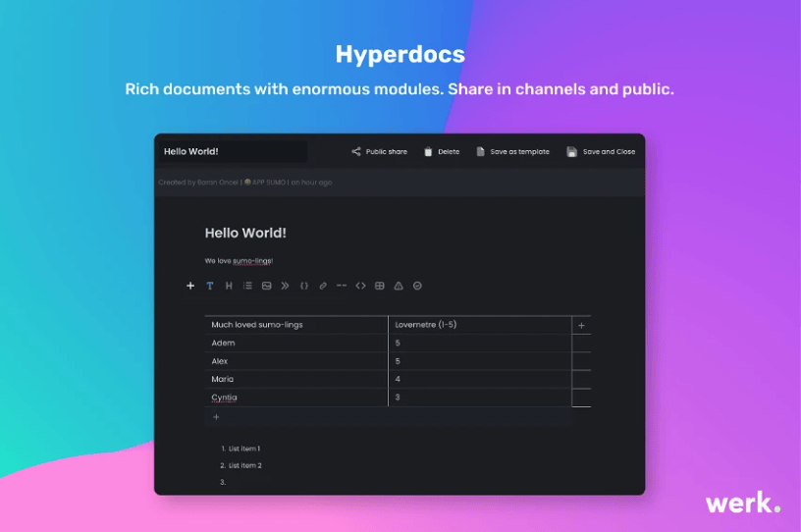The image size is (801, 532).
Task: Click the Public share icon
Action: [x=356, y=151]
